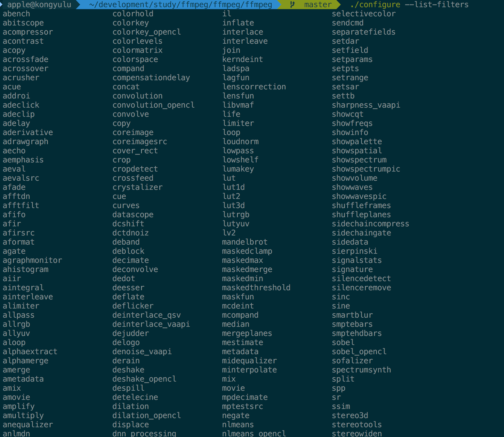Viewport: 504px width, 437px height.
Task: Select the 'interleave' filter name
Action: click(245, 41)
